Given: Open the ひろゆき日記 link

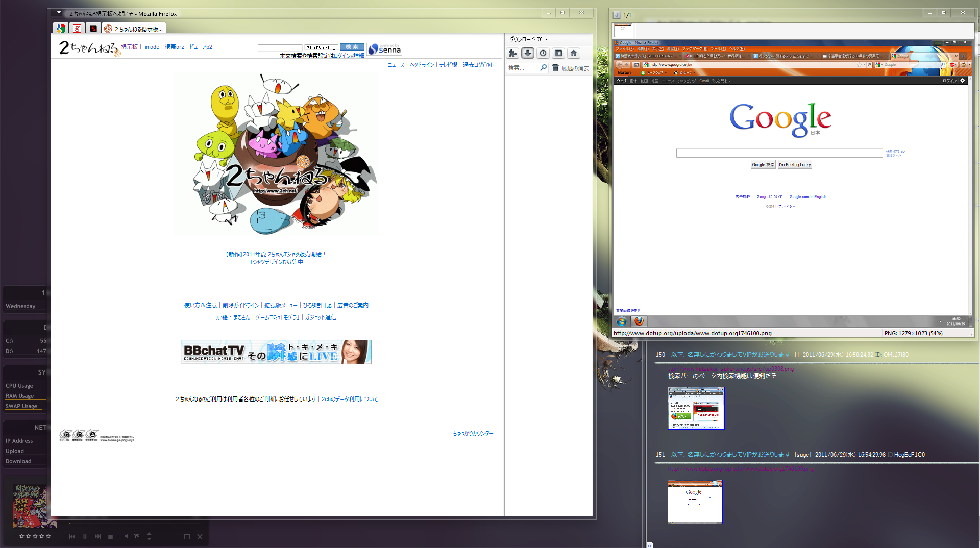Looking at the screenshot, I should (x=317, y=305).
